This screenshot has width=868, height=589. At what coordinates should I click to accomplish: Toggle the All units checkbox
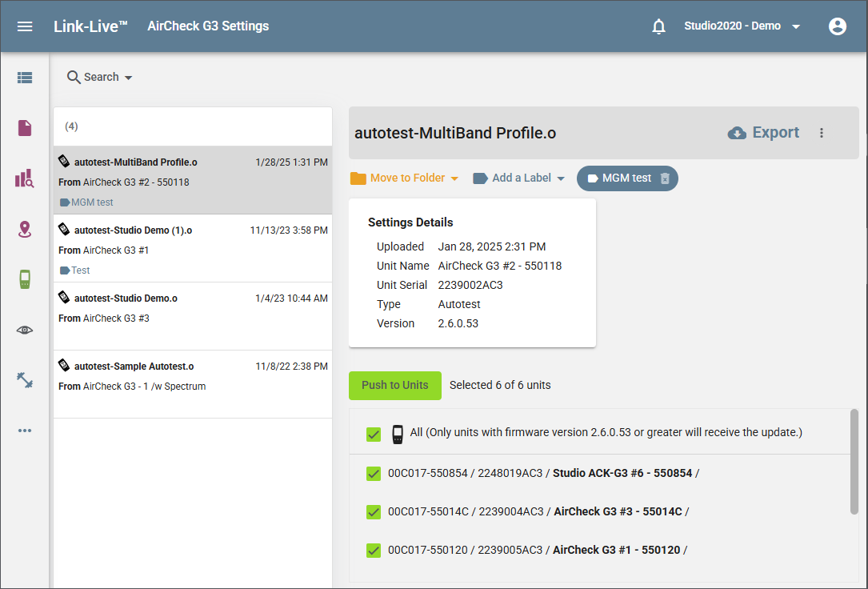pos(374,435)
